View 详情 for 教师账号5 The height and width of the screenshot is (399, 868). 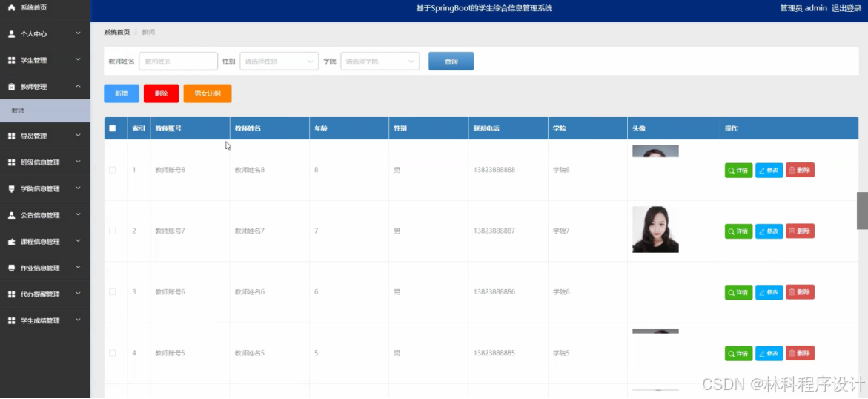tap(738, 353)
